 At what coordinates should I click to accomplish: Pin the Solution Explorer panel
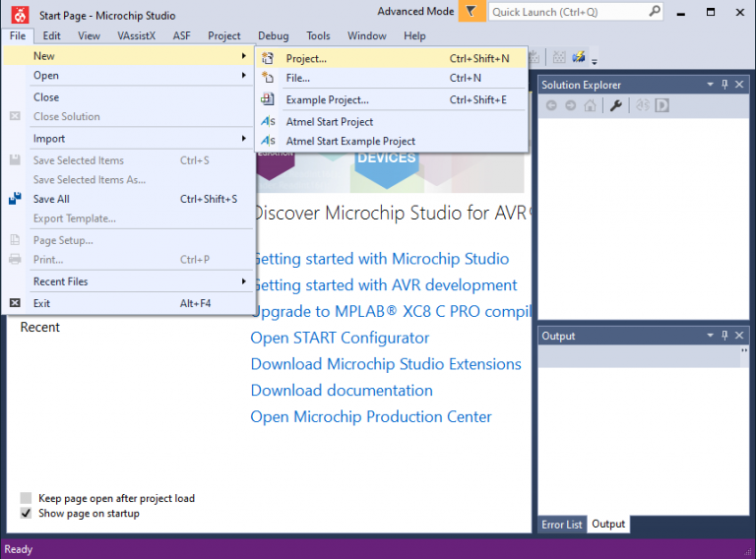(725, 85)
